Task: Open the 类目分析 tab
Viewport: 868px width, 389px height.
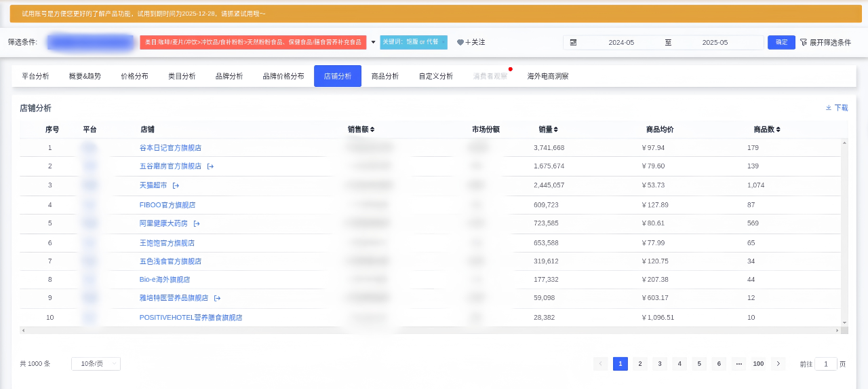Action: [x=182, y=76]
